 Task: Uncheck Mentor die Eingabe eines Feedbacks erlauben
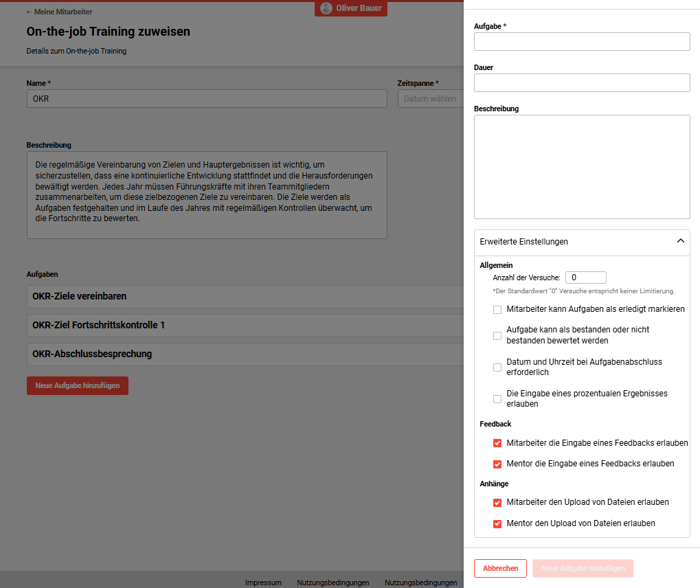(497, 464)
